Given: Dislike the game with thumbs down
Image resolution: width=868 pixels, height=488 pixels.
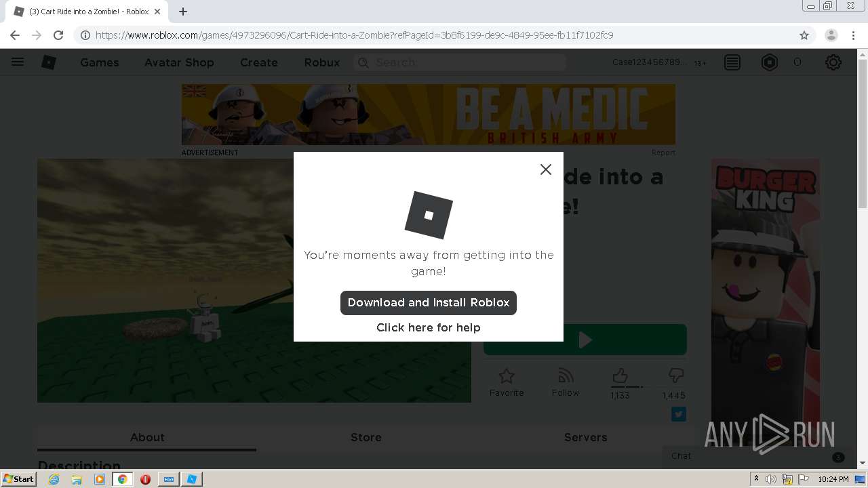Looking at the screenshot, I should (675, 375).
